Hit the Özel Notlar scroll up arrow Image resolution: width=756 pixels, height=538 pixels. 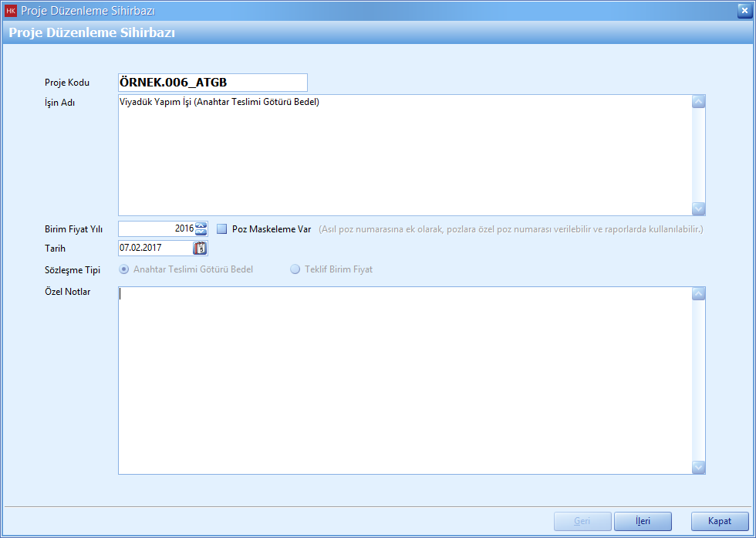(x=698, y=294)
